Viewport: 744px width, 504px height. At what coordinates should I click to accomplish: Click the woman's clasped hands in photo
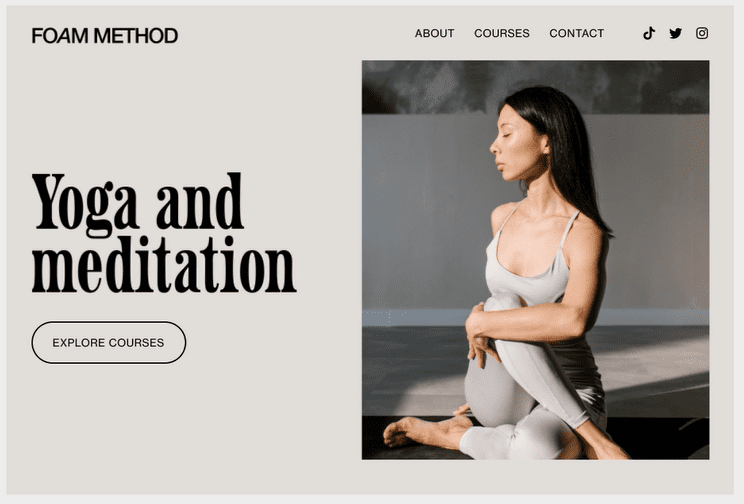(478, 337)
